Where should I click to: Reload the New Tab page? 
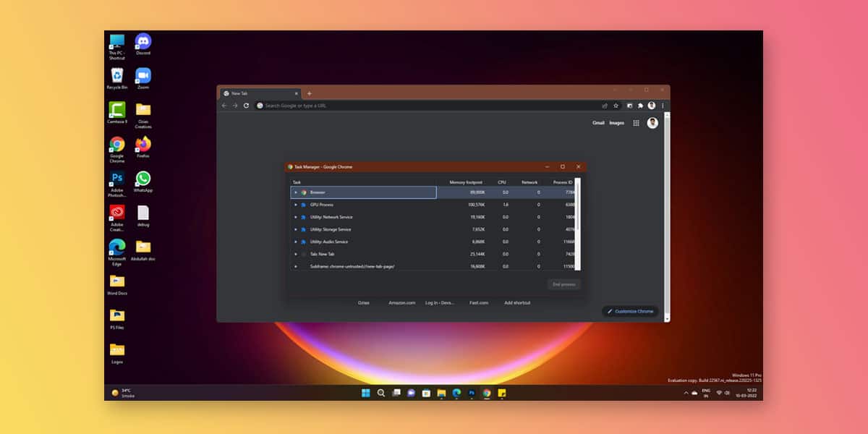pos(246,105)
